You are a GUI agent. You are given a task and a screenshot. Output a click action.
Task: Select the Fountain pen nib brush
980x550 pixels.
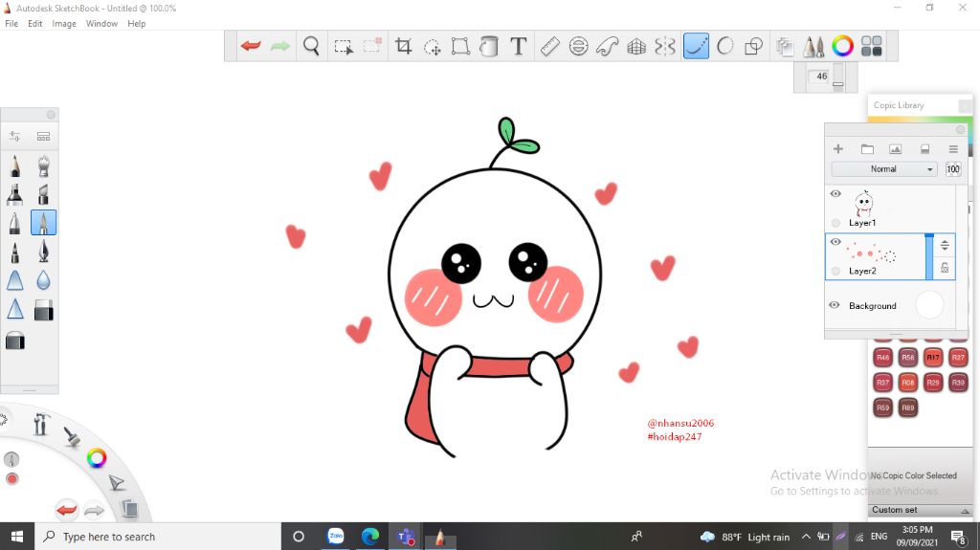pyautogui.click(x=43, y=252)
